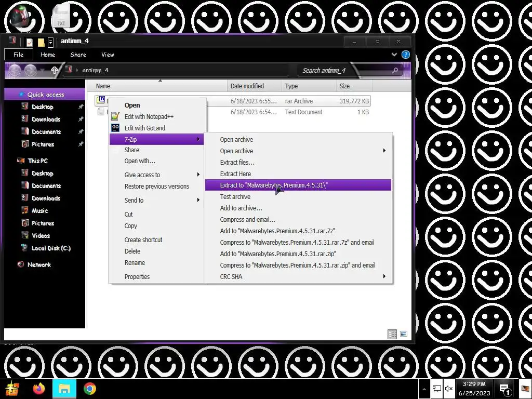The image size is (532, 399).
Task: Switch to the Home ribbon tab
Action: (47, 54)
